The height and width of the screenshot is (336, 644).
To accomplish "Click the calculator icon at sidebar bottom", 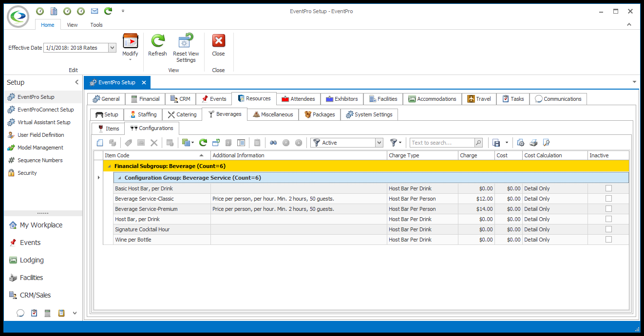I will tap(48, 313).
